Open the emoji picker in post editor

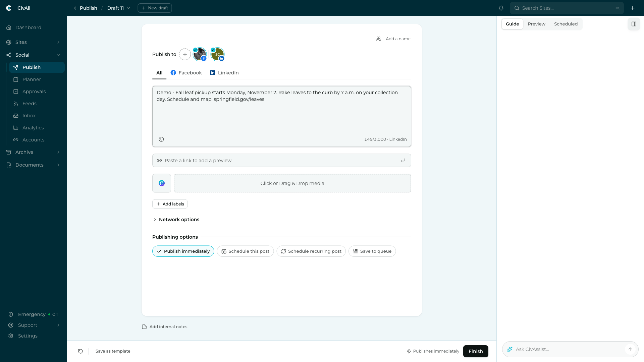161,139
